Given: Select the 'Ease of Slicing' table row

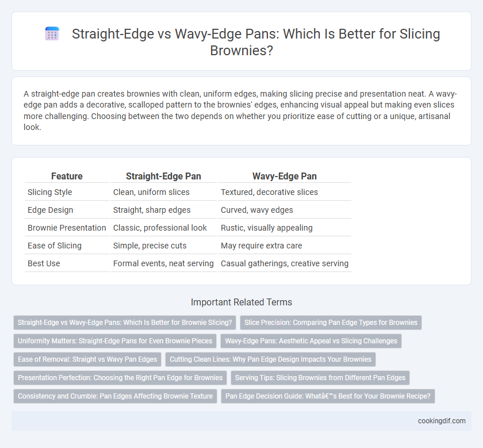Looking at the screenshot, I should pyautogui.click(x=188, y=246).
